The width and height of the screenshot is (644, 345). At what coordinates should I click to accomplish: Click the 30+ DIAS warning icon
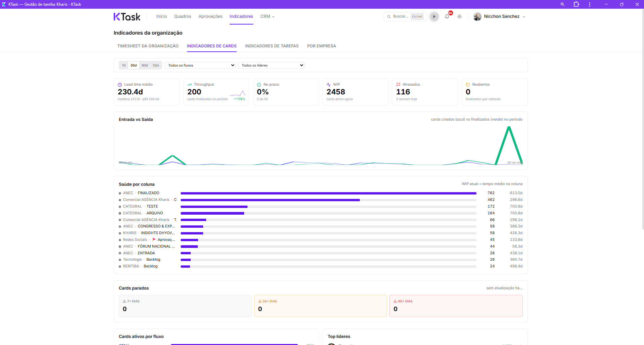[x=260, y=301]
